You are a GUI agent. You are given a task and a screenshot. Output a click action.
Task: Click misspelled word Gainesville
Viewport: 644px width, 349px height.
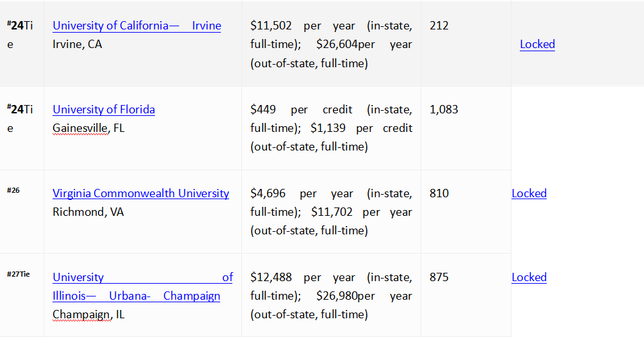(81, 128)
